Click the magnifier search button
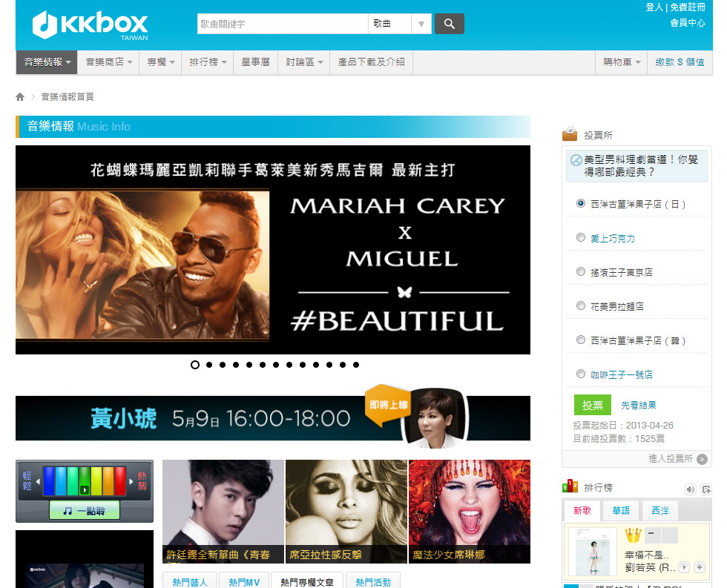Viewport: 727px width, 588px height. coord(450,24)
